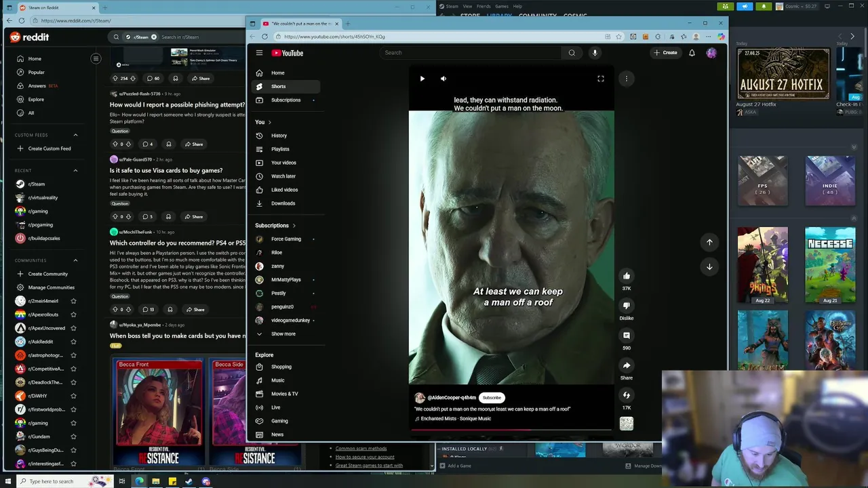Expand the Subscriptions heading chevron on YouTube

pos(294,226)
